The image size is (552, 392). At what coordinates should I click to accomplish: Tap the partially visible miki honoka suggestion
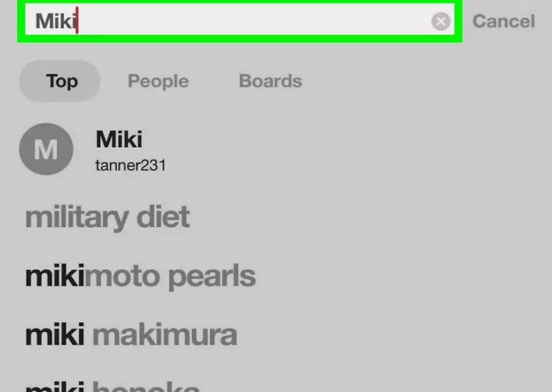(x=113, y=386)
